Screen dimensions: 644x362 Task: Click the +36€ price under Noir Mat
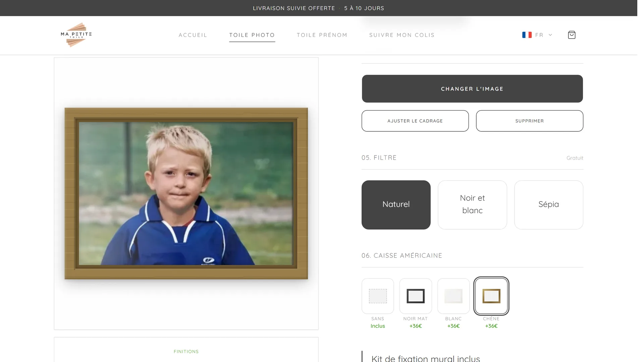click(x=416, y=326)
